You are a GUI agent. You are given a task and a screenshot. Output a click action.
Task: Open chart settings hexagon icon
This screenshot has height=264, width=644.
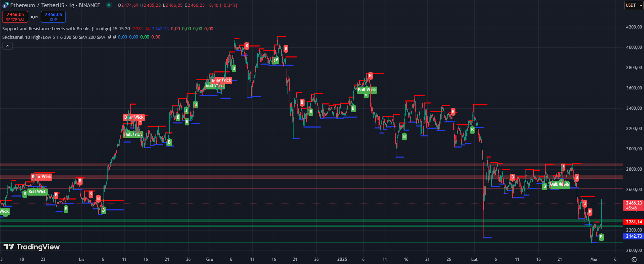[x=634, y=259]
